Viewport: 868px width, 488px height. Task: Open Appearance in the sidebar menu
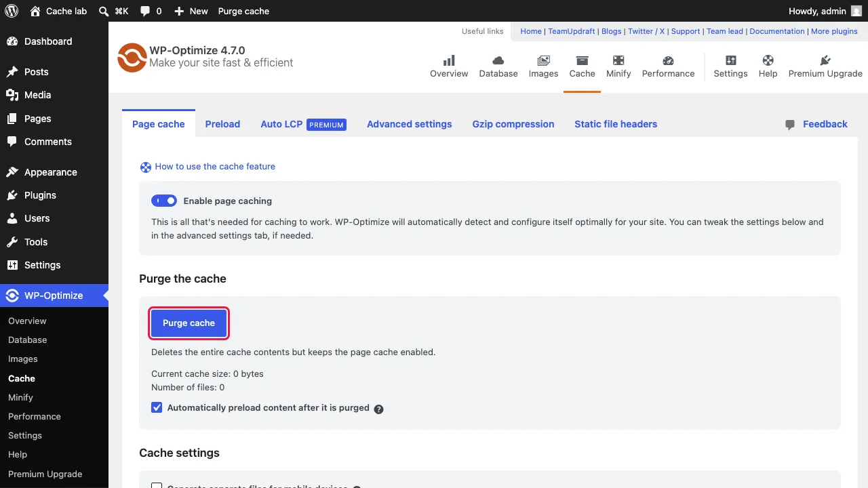(x=54, y=172)
